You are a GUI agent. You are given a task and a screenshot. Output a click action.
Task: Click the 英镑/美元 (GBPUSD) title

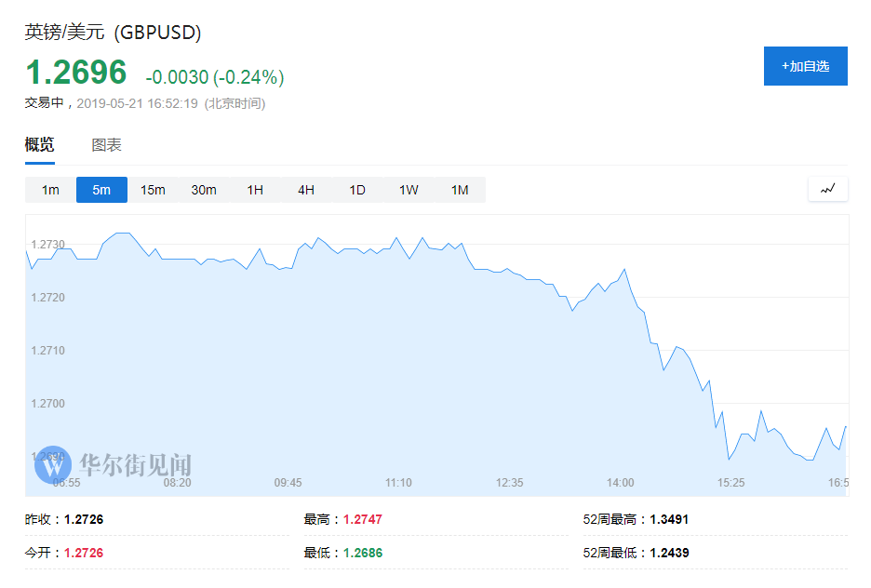(x=113, y=33)
